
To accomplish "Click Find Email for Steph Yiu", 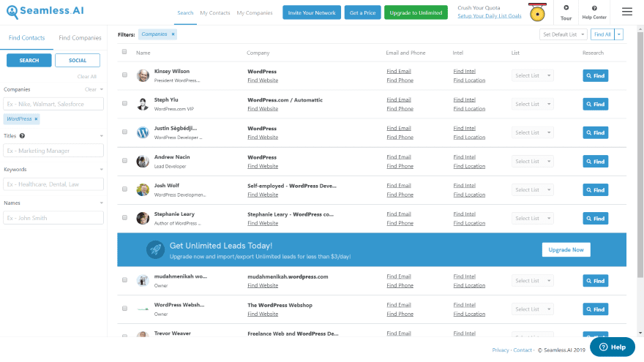I will 399,99.
